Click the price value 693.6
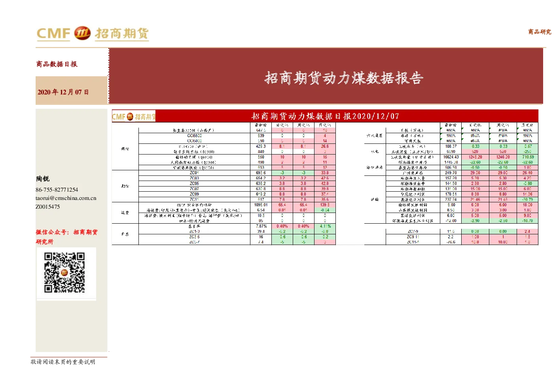The image size is (555, 392). coord(261,173)
